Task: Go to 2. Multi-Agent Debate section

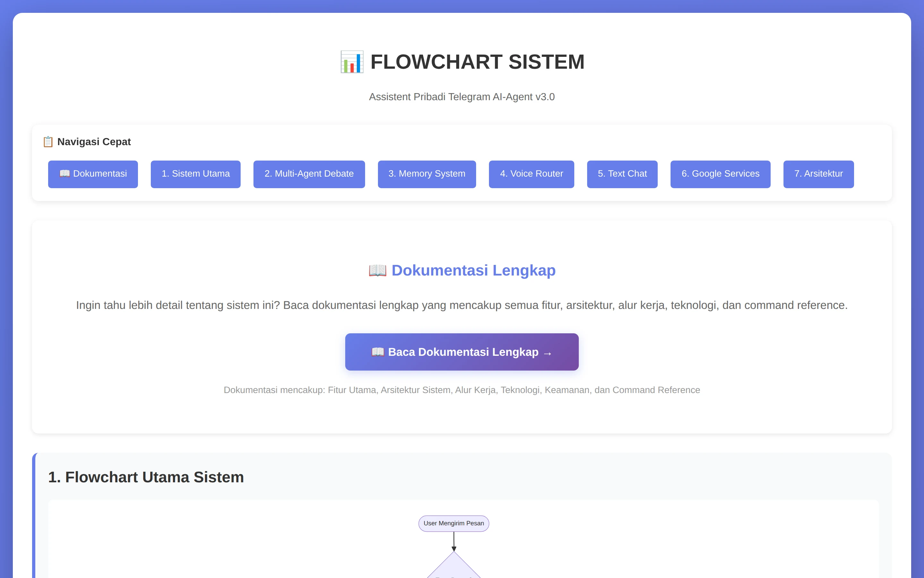Action: 309,174
